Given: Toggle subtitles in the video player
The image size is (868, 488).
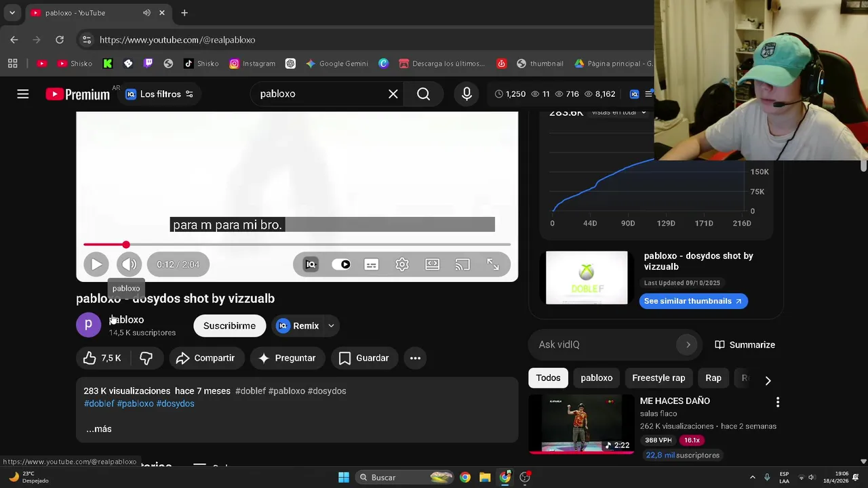Looking at the screenshot, I should point(372,264).
